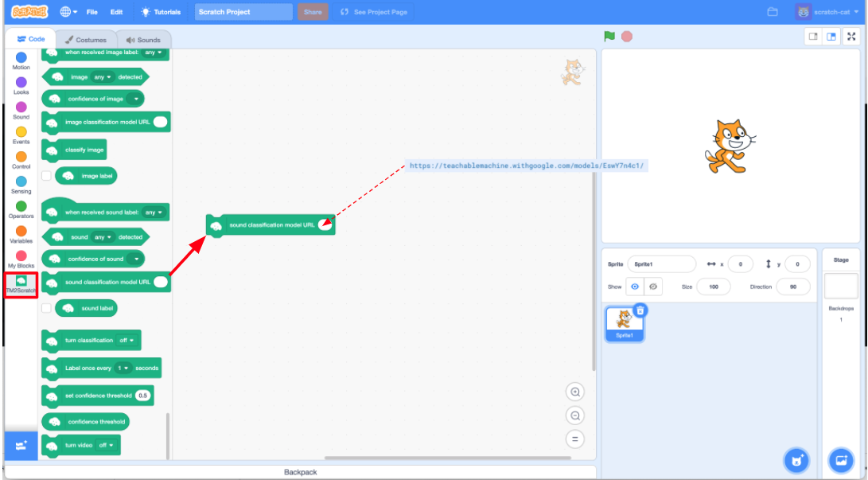Switch to the Code tab
This screenshot has width=868, height=480.
coord(31,39)
